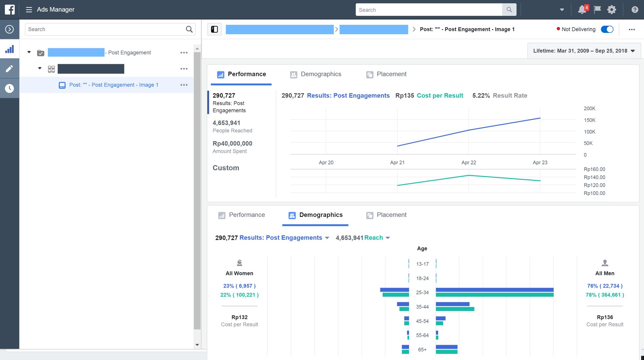Collapse the Post Engagement campaign tree
Viewport: 644px width, 360px height.
pyautogui.click(x=29, y=52)
